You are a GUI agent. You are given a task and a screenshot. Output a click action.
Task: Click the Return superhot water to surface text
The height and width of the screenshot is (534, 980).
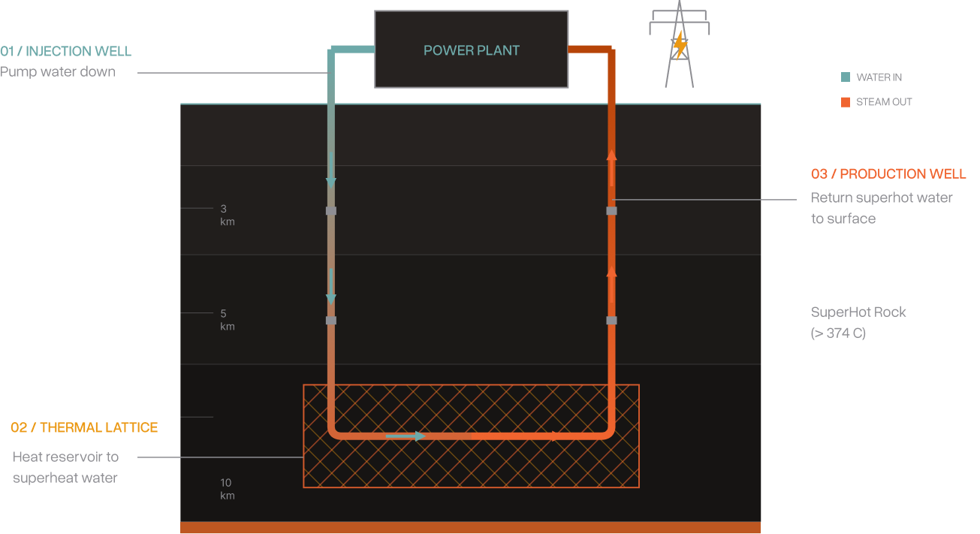tap(882, 208)
